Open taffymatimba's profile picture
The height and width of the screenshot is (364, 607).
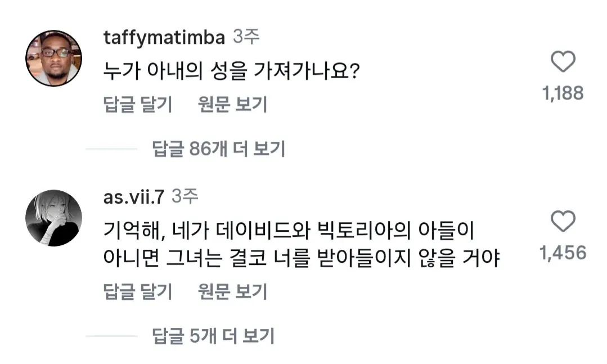(x=55, y=59)
